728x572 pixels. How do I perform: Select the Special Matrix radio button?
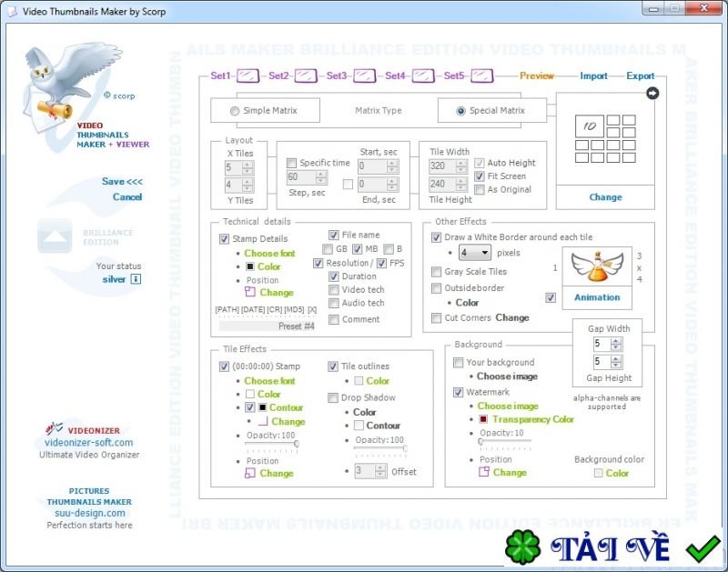460,111
